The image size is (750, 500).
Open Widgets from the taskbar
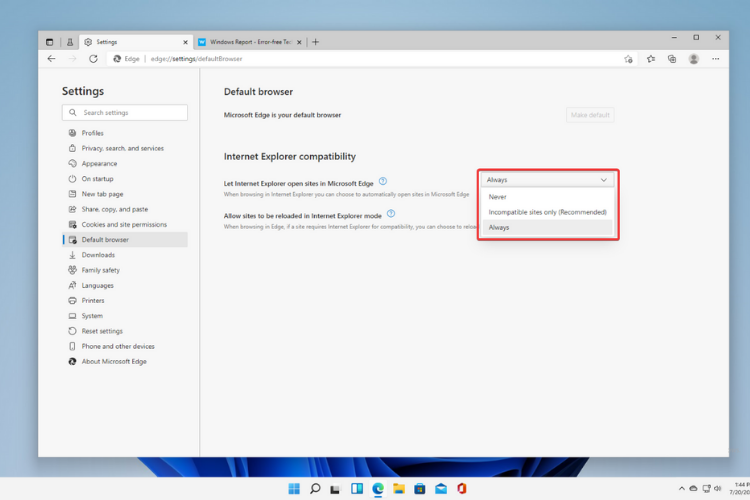point(357,489)
